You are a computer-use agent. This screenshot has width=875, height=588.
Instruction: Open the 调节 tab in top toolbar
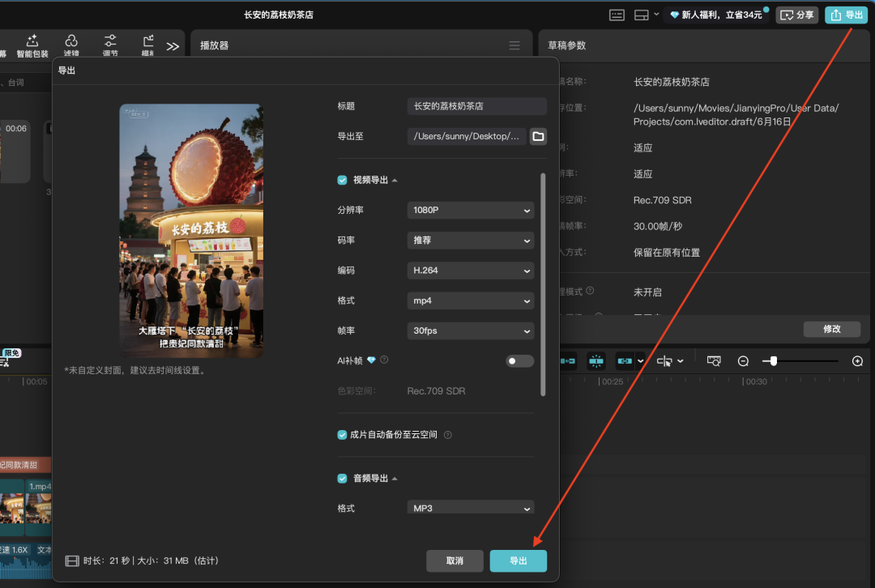[110, 46]
